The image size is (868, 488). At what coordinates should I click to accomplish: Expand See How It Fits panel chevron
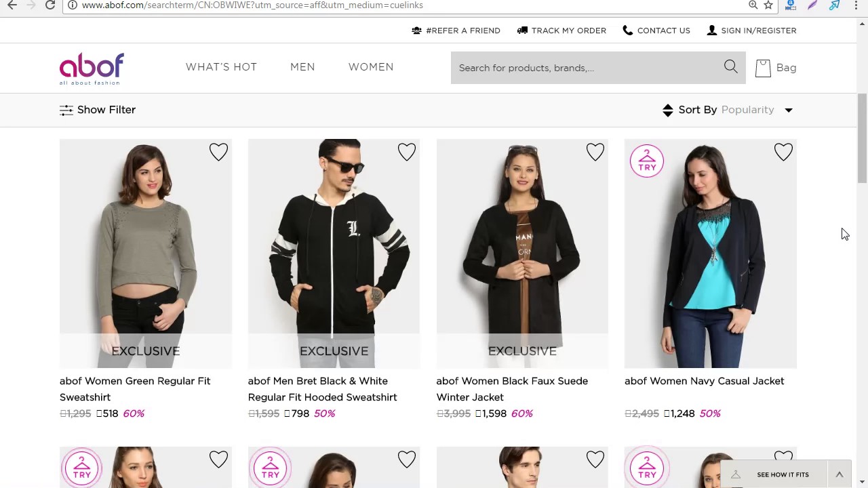[839, 474]
